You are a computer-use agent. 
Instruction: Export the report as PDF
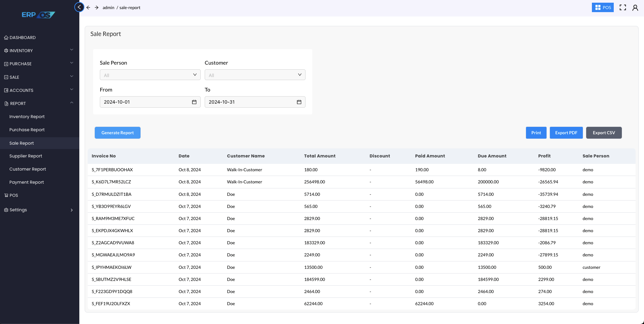566,133
